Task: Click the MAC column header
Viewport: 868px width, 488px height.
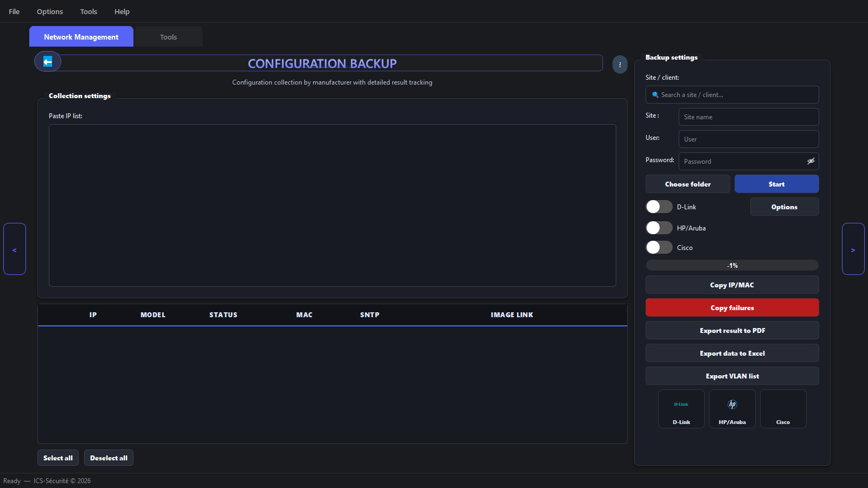Action: [x=304, y=314]
